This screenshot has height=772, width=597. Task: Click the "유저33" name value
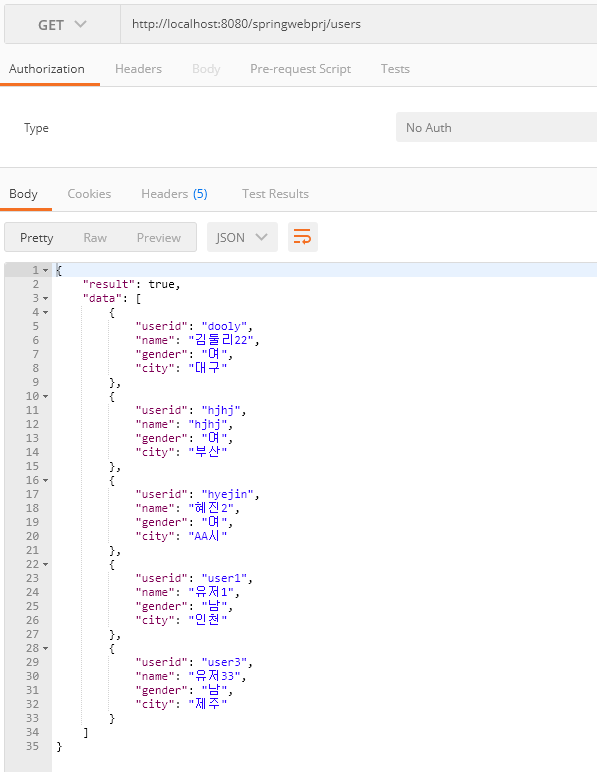215,676
